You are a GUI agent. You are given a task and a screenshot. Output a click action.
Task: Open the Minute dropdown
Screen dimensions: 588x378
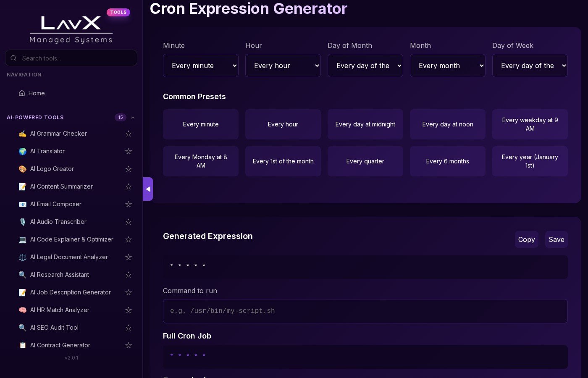pos(201,66)
